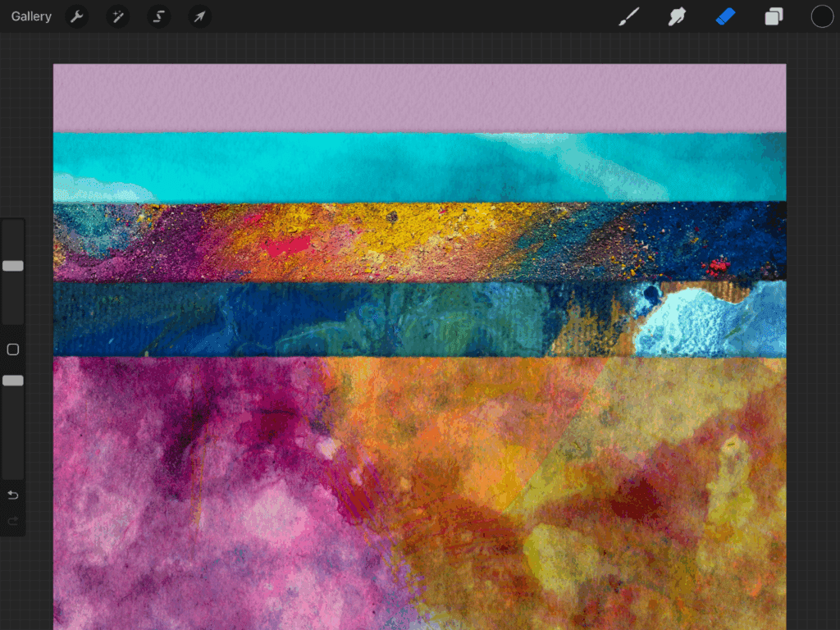Redo with the sidebar redo arrow
The image size is (840, 630).
click(x=13, y=521)
